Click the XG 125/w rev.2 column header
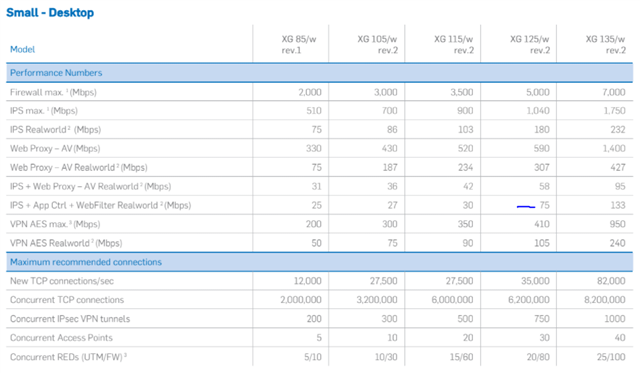The image size is (640, 373). tap(529, 44)
